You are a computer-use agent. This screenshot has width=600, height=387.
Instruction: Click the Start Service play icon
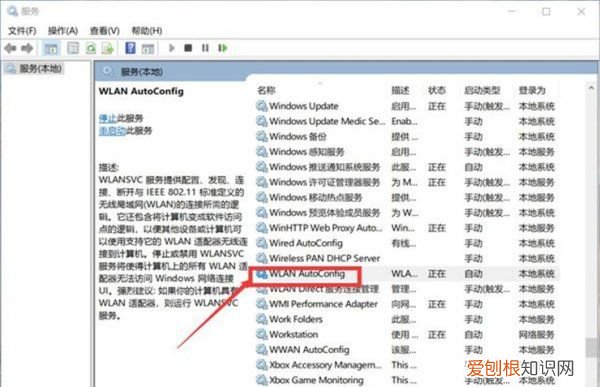(172, 48)
